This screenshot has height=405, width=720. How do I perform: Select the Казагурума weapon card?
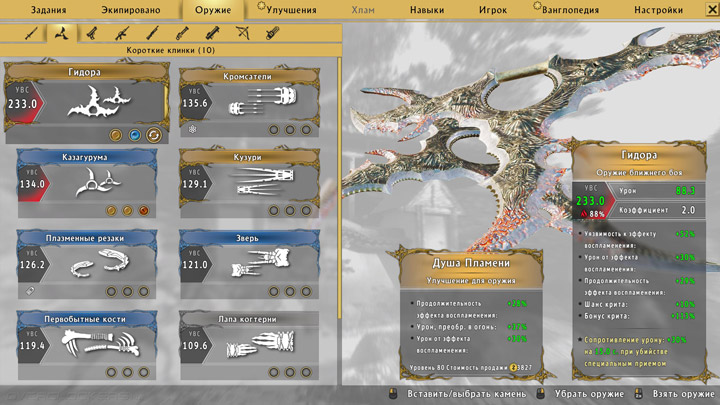tap(87, 183)
